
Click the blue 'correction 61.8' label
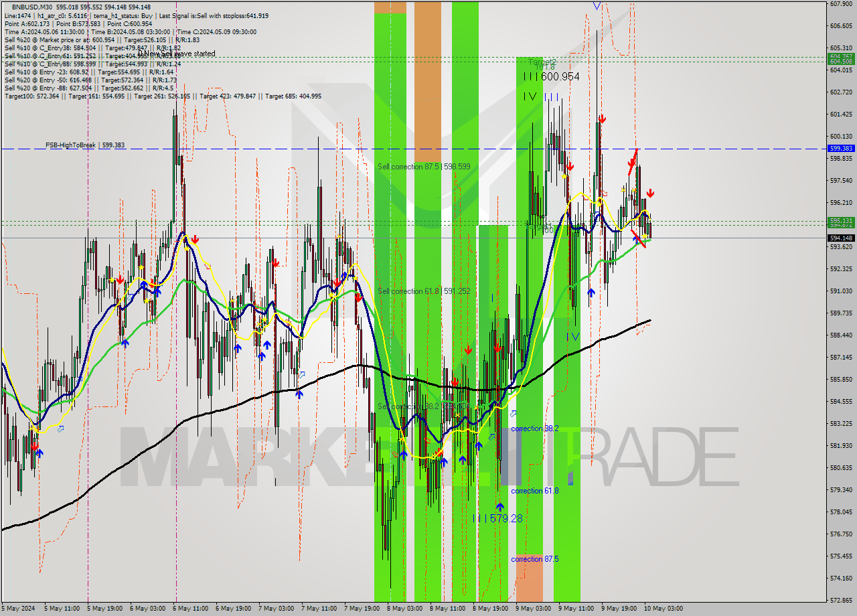[x=534, y=491]
